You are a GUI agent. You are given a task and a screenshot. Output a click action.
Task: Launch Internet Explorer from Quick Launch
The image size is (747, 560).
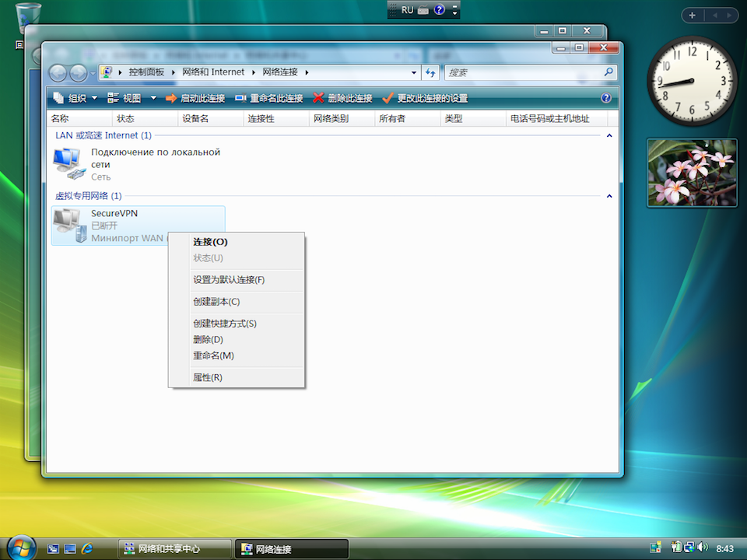click(87, 548)
